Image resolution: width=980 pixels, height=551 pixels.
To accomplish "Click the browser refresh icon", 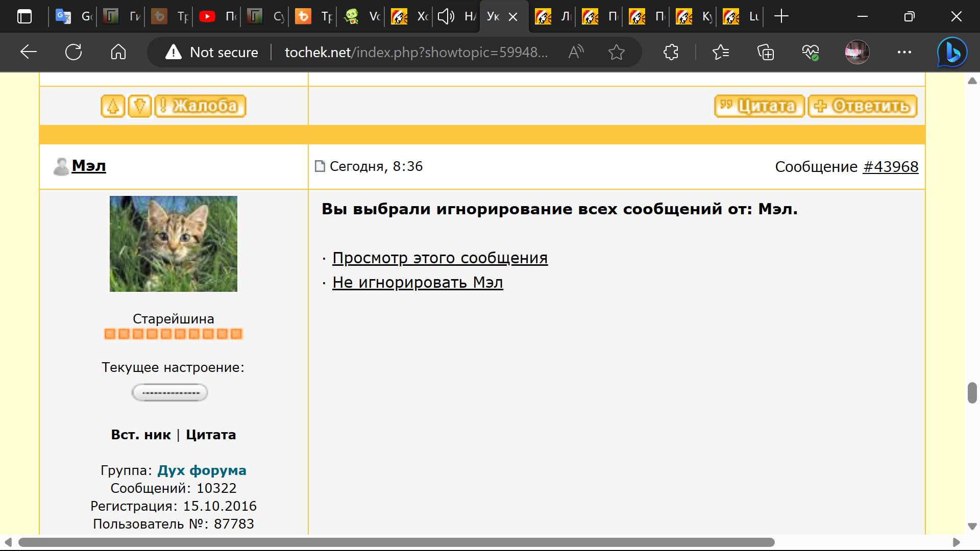I will 73,52.
